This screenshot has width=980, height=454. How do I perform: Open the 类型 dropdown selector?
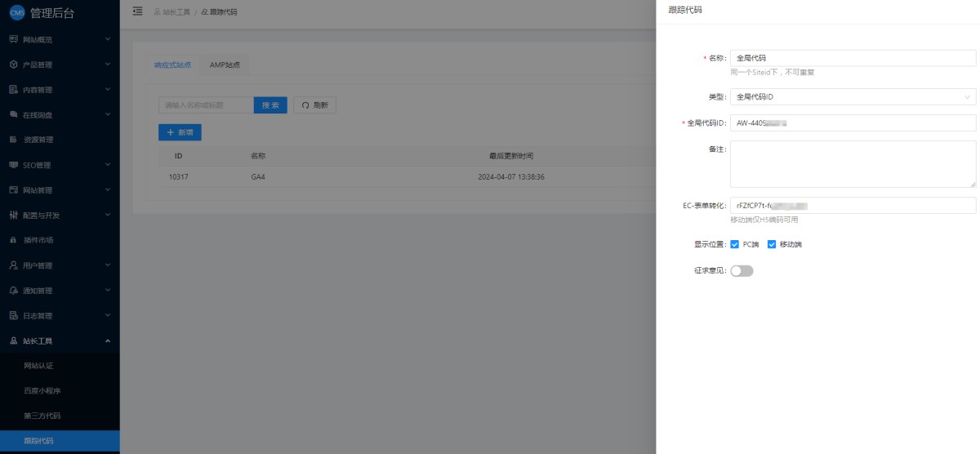pos(853,97)
